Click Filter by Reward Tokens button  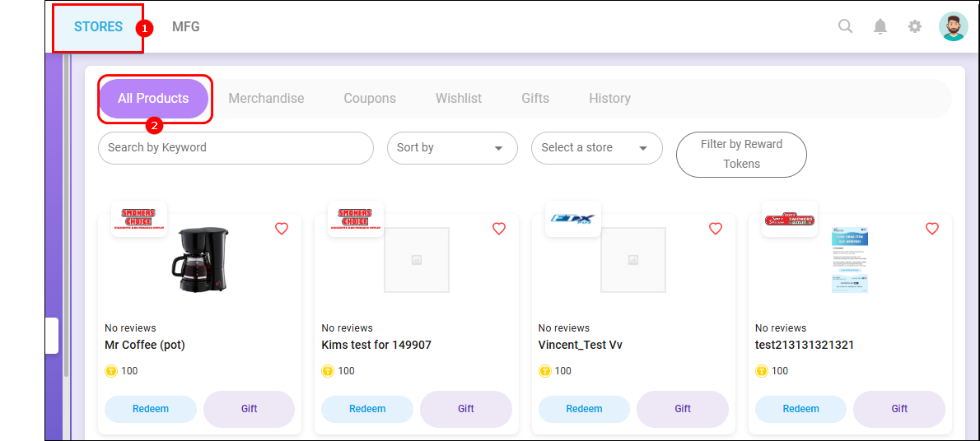click(x=741, y=154)
